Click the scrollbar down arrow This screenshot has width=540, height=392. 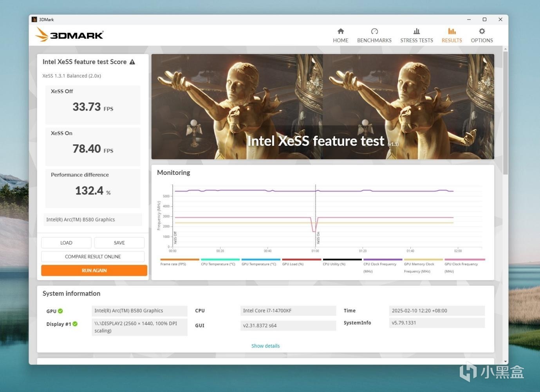[506, 361]
